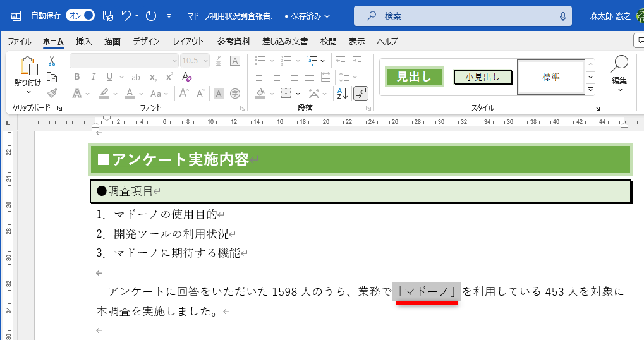The image size is (644, 340).
Task: Apply the 見出し style
Action: 415,77
